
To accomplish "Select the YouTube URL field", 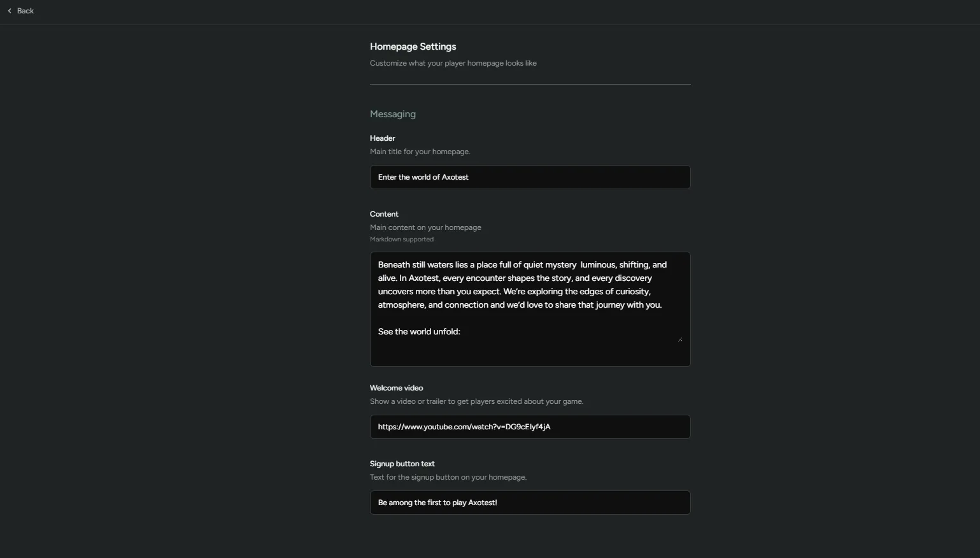I will 529,427.
